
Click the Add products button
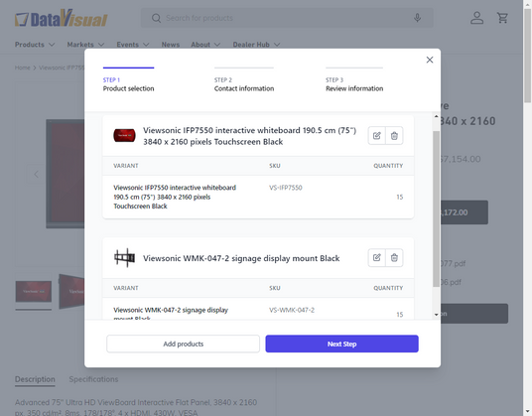pos(184,344)
